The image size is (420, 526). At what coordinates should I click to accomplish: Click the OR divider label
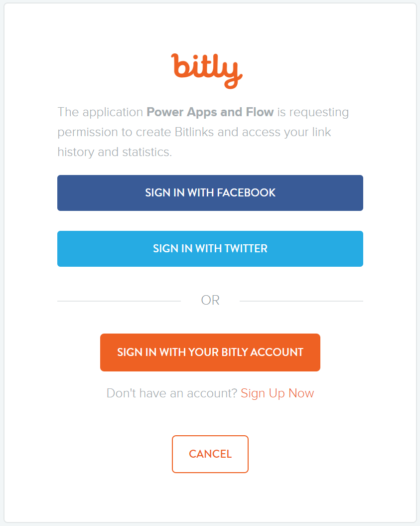point(210,300)
